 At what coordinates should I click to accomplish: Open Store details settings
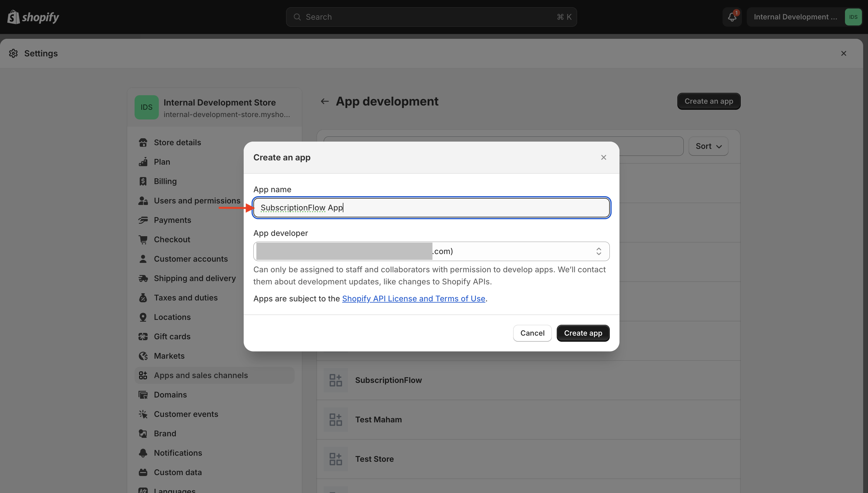point(214,143)
